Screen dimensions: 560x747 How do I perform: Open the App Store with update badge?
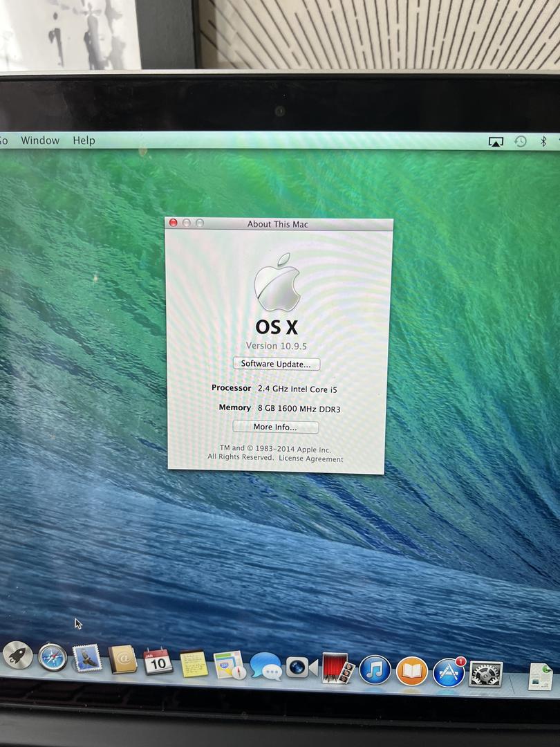pos(449,672)
